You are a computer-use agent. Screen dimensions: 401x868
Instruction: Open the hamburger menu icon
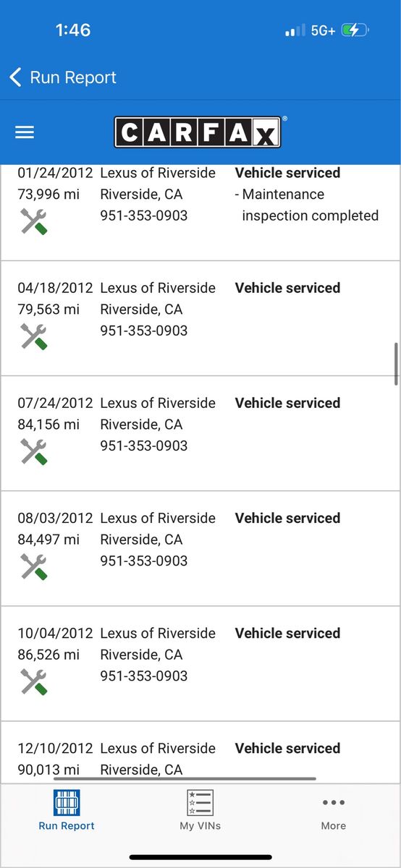coord(25,132)
